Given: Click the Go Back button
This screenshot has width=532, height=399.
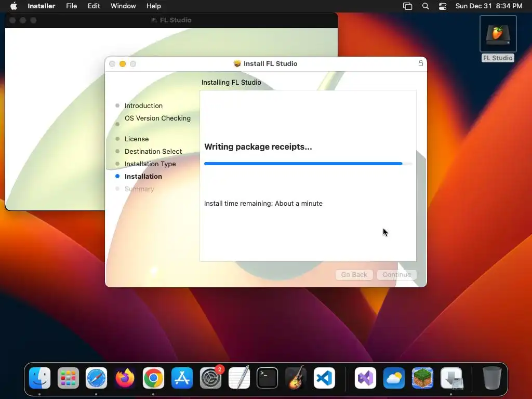Looking at the screenshot, I should (354, 274).
